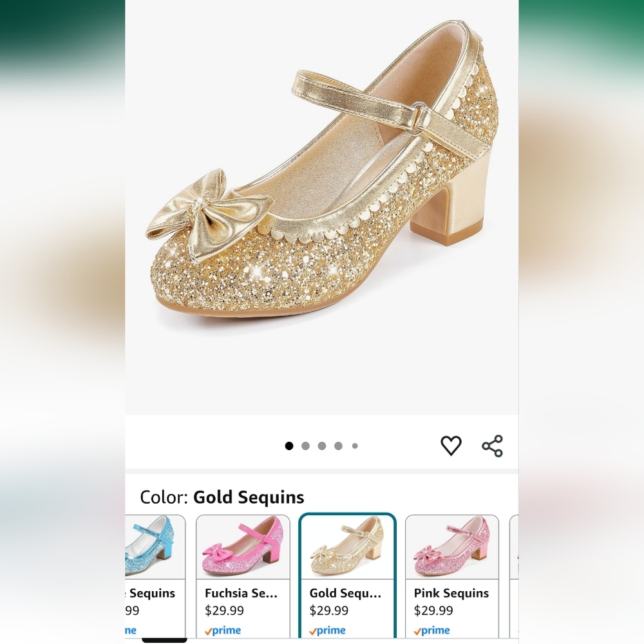Screen dimensions: 644x644
Task: Select the fourth pagination dot
Action: tap(338, 445)
